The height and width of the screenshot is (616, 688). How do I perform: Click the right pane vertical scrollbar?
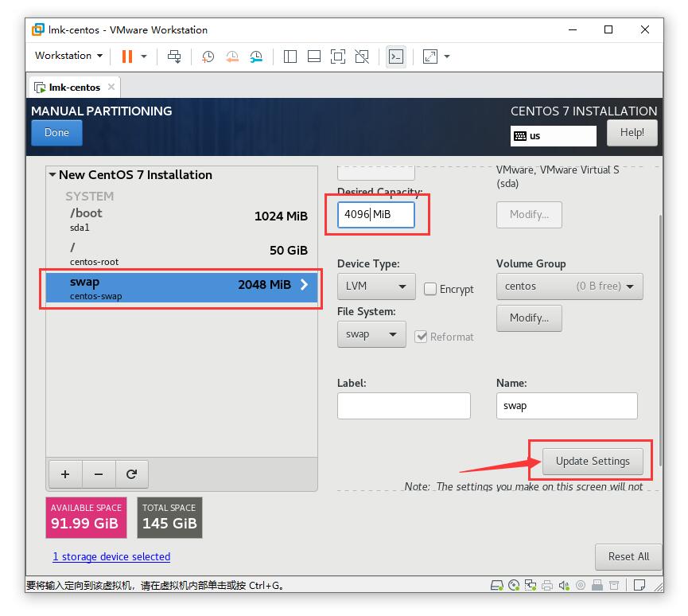[659, 341]
